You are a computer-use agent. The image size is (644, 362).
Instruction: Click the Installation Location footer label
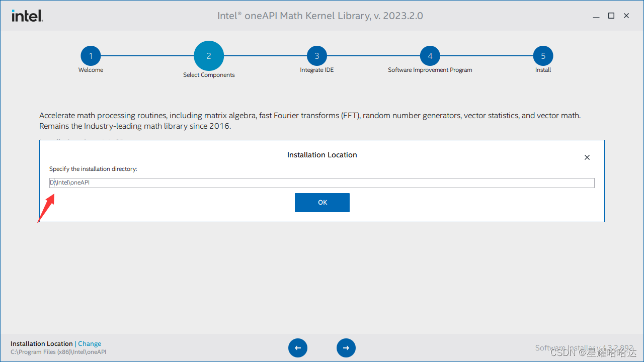[x=41, y=343]
